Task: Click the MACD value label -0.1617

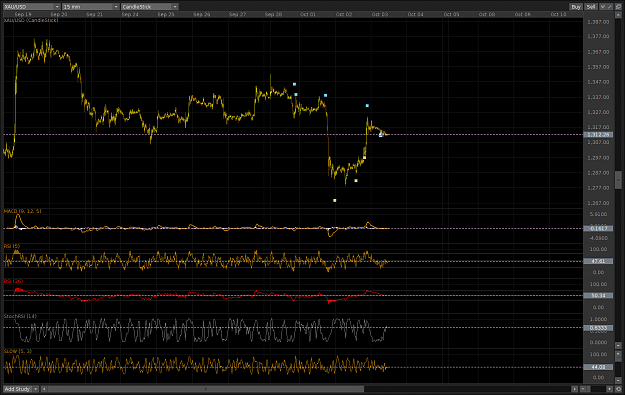Action: click(x=598, y=228)
